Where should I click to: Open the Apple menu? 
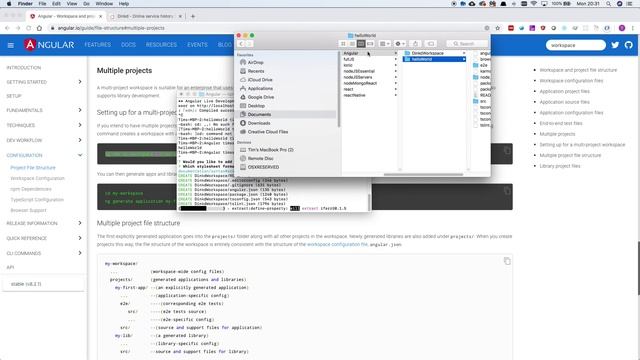9,4
